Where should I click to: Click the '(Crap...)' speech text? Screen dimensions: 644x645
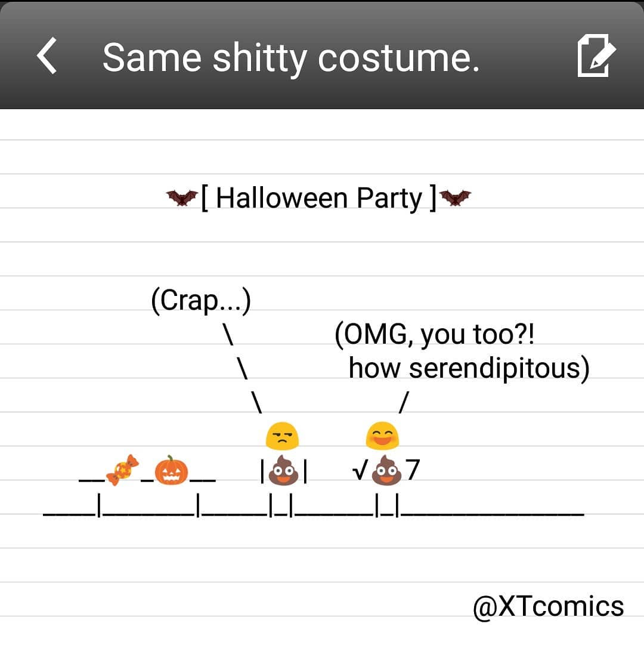tap(201, 301)
